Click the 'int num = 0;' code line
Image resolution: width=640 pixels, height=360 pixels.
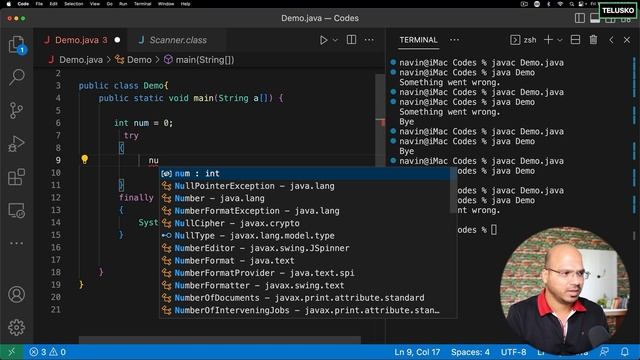pyautogui.click(x=143, y=123)
